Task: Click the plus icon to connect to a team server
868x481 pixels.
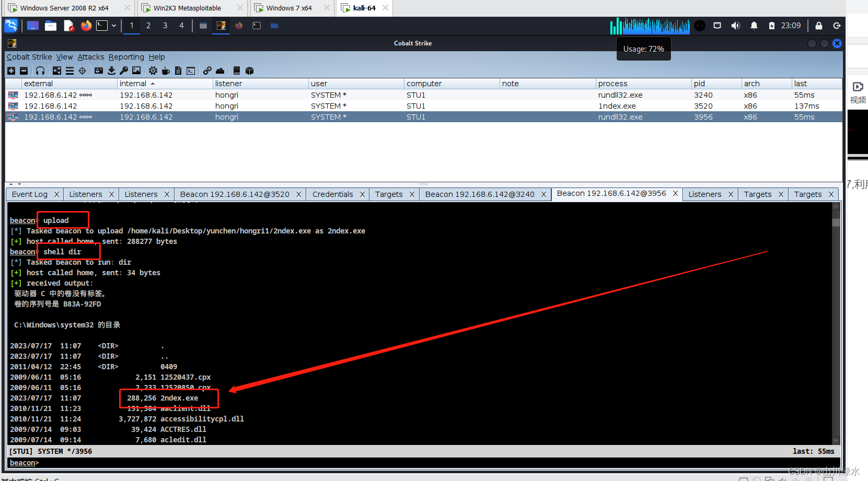Action: 11,71
